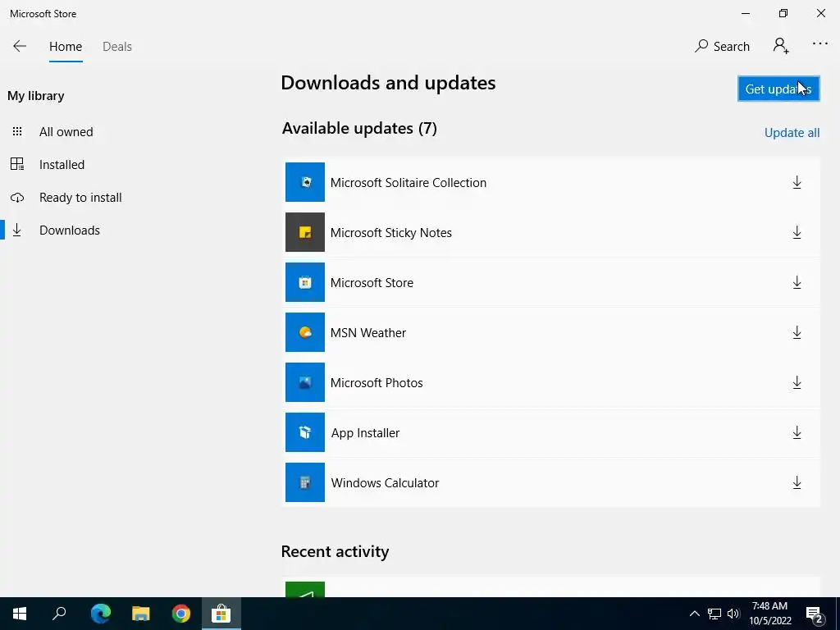This screenshot has height=630, width=840.
Task: Click the Microsoft Store taskbar icon
Action: 221,614
